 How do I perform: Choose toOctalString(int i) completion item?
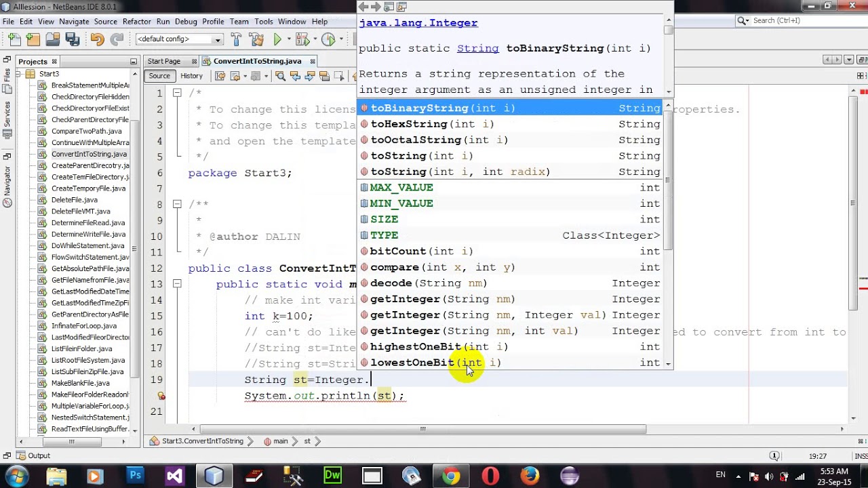(x=510, y=140)
